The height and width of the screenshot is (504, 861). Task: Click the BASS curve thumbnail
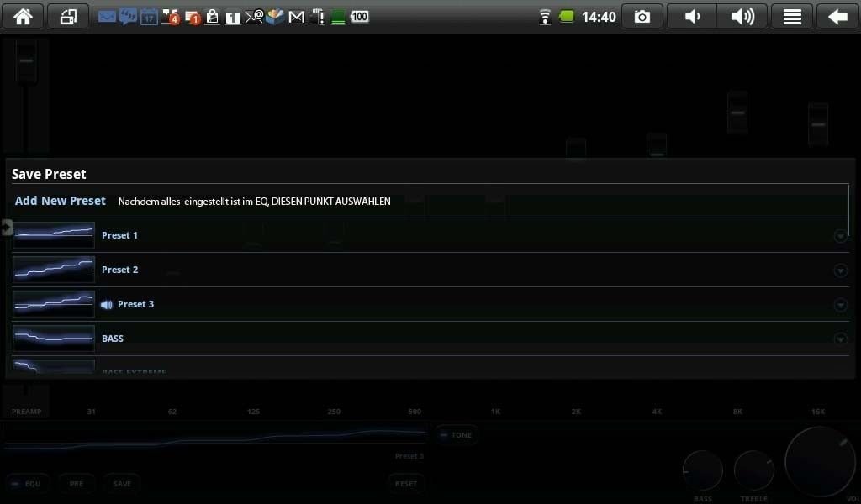54,339
